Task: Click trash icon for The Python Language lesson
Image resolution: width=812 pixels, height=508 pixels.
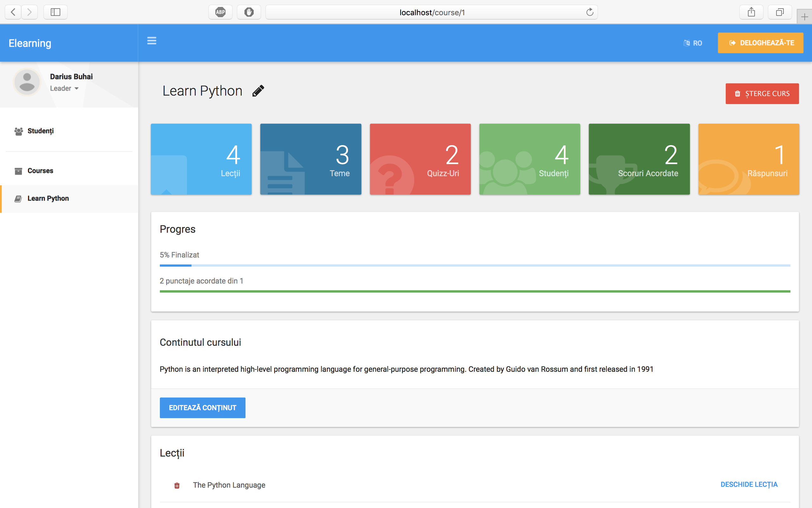Action: [x=177, y=485]
